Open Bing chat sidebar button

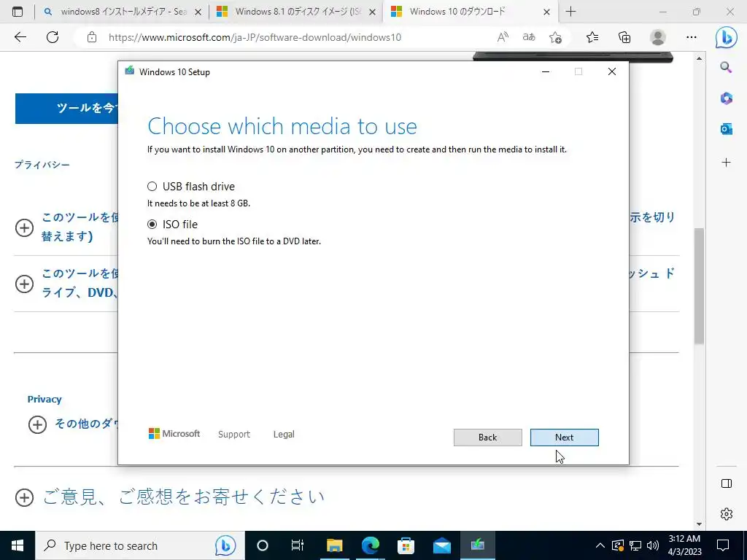tap(726, 37)
